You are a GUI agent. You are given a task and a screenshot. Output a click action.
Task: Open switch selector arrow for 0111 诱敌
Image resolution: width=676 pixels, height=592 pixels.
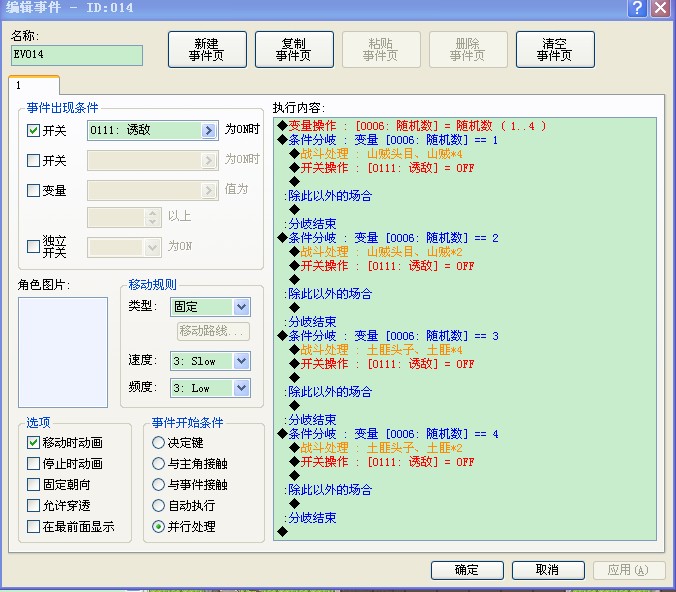(209, 130)
